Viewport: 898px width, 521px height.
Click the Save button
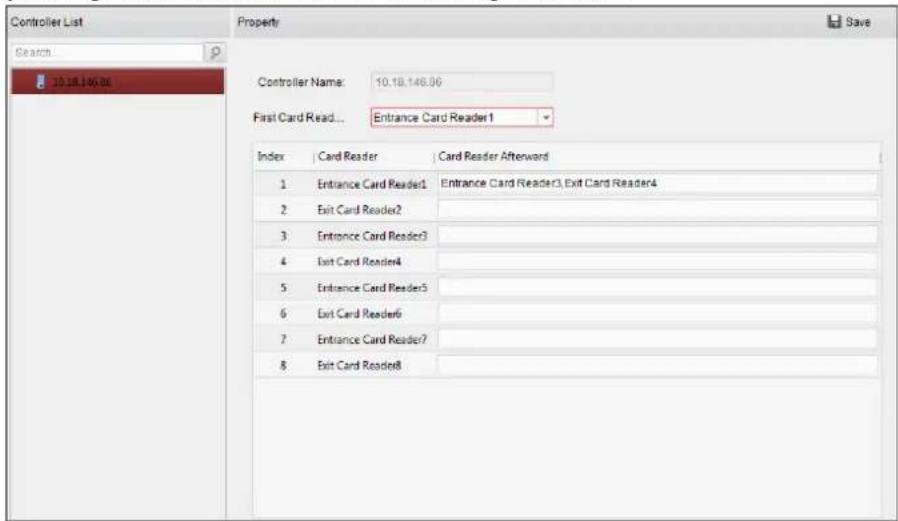click(849, 22)
